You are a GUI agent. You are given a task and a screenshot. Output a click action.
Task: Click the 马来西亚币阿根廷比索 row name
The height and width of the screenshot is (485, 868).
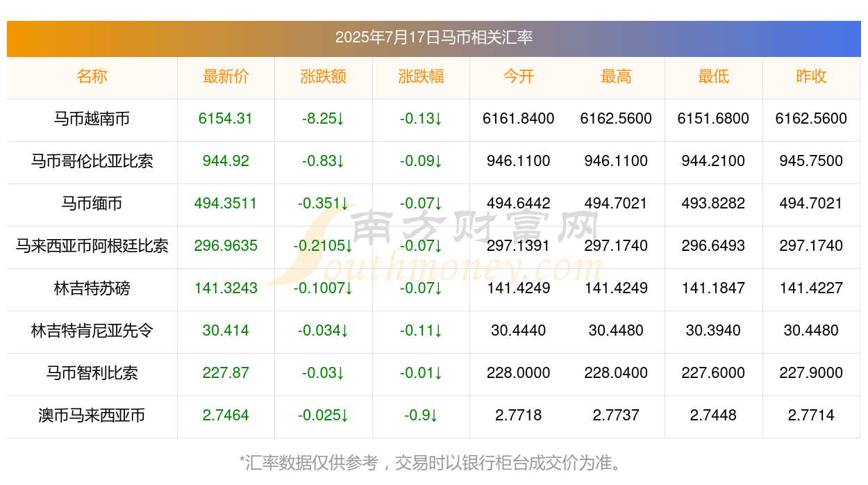coord(92,246)
